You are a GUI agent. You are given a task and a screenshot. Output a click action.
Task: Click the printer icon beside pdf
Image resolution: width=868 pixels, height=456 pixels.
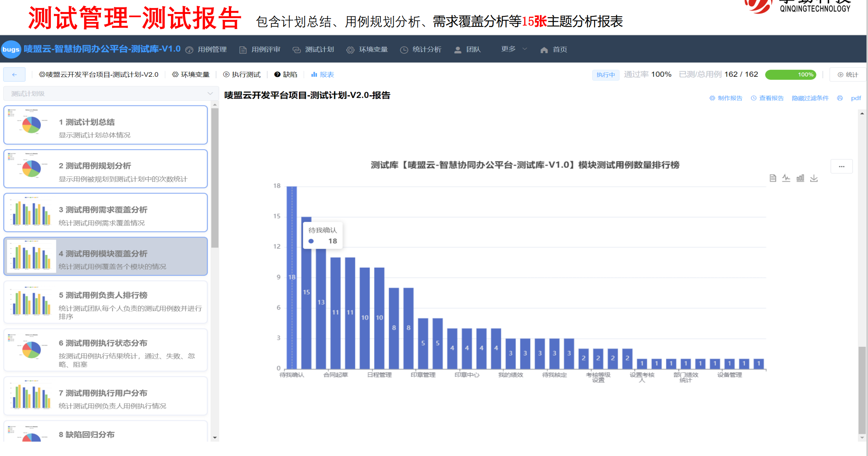click(840, 98)
